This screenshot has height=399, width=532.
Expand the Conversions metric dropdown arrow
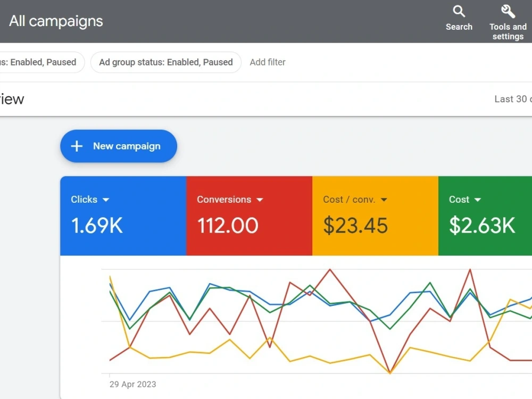click(260, 200)
